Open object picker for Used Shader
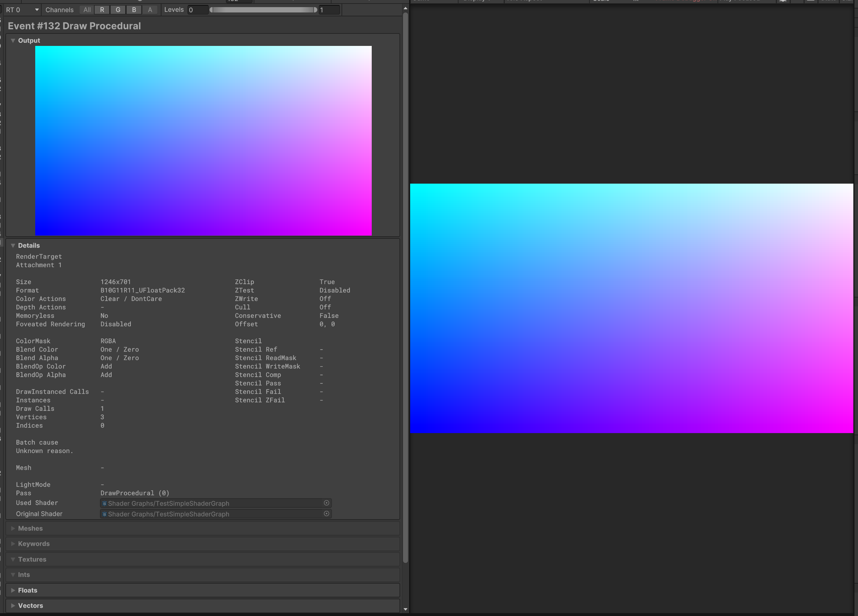Screen dimensions: 858x616 tap(327, 503)
